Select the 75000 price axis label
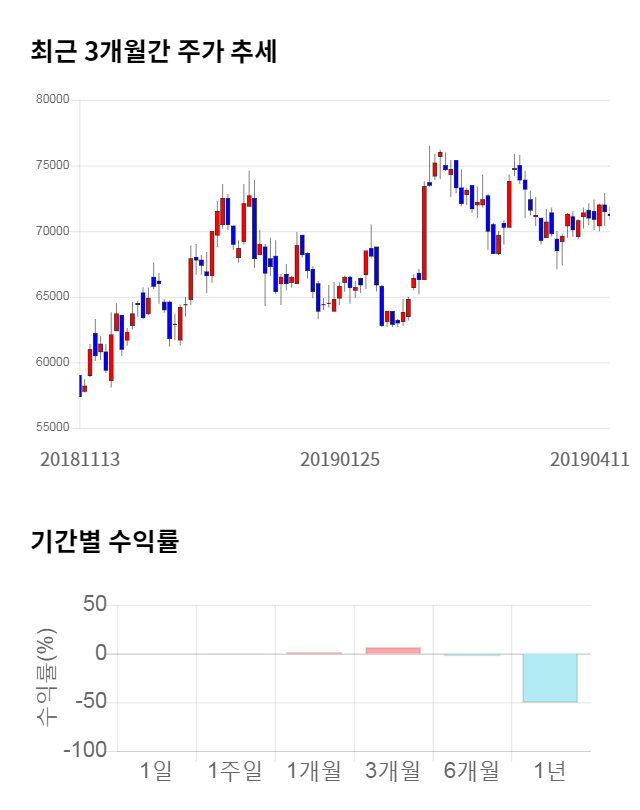Image resolution: width=640 pixels, height=810 pixels. coord(52,166)
